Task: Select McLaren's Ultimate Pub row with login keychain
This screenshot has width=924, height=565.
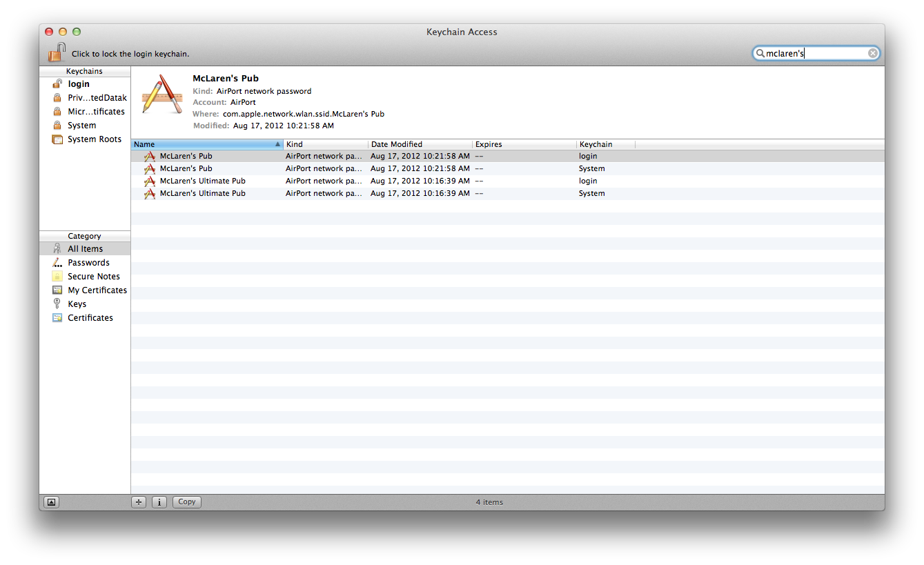Action: coord(507,181)
